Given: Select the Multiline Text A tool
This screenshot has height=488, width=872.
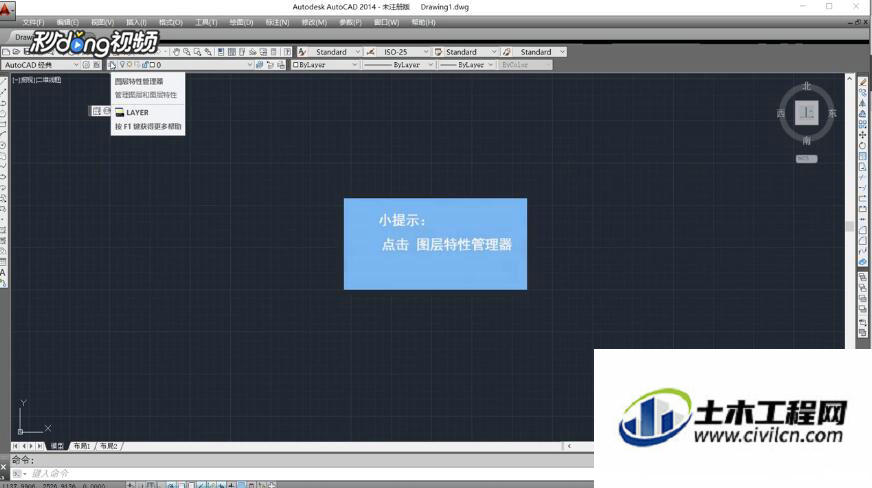Looking at the screenshot, I should 3,272.
